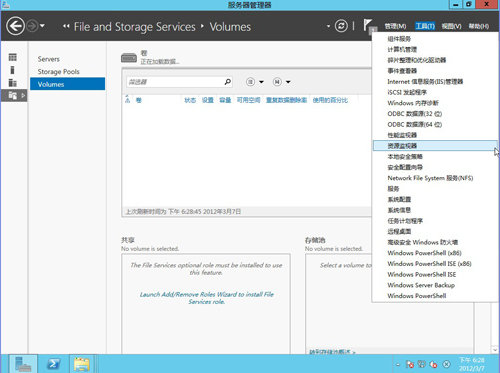The height and width of the screenshot is (373, 500).
Task: Open the Local Server icon in the sidebar
Action: [x=13, y=70]
